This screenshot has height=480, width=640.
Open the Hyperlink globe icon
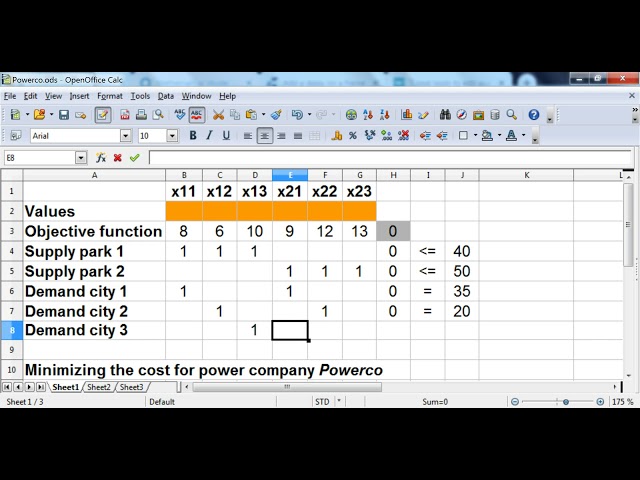(x=351, y=115)
